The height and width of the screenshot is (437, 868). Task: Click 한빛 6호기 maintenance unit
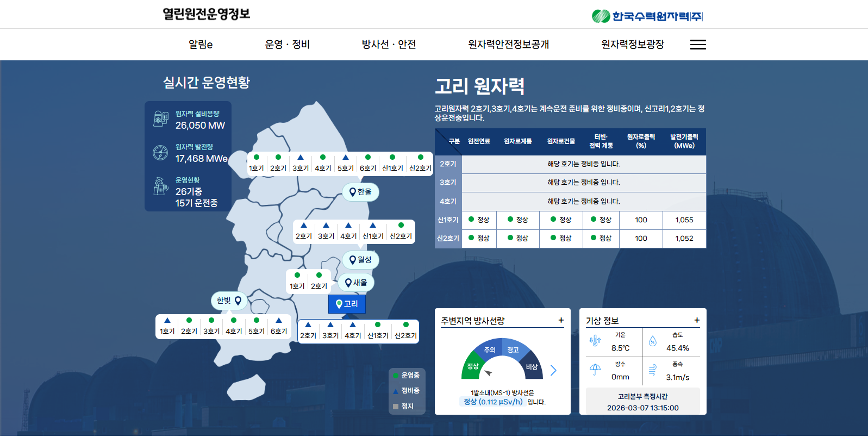tap(279, 327)
